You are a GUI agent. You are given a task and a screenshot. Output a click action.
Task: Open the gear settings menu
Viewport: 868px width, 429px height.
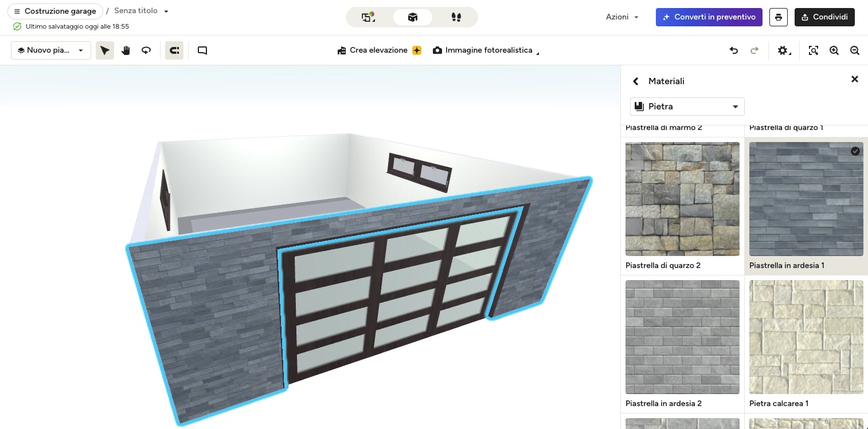tap(784, 50)
